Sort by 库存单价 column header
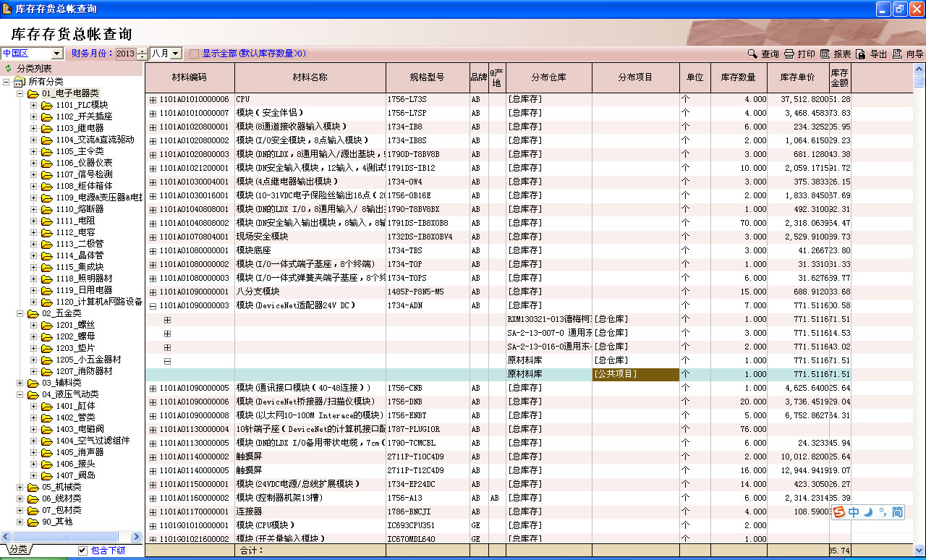 797,77
